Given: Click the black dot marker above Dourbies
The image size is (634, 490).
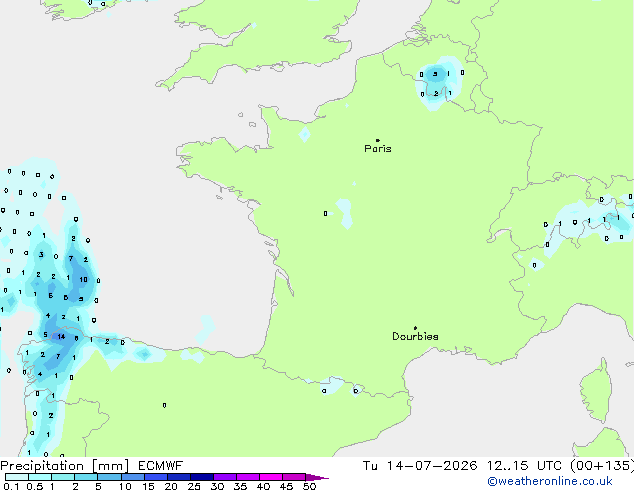Looking at the screenshot, I should pyautogui.click(x=415, y=328).
